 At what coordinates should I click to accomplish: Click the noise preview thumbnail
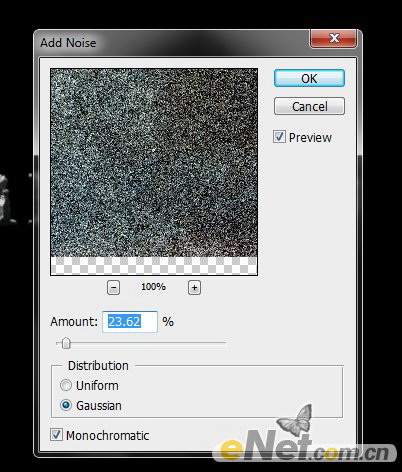[x=154, y=172]
